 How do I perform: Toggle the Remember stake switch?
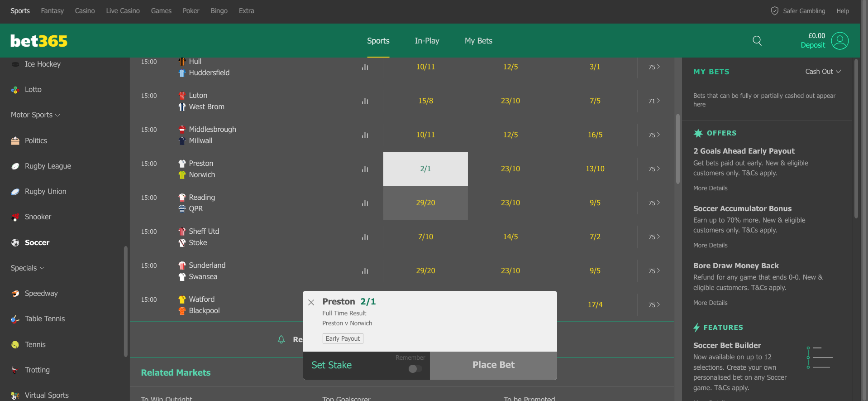tap(415, 369)
